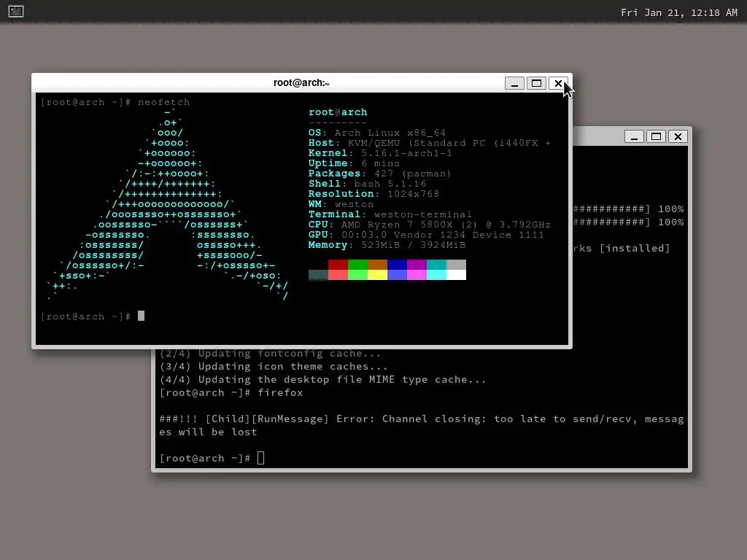This screenshot has height=560, width=747.
Task: Click the (3/4) Updating icon theme caches line
Action: 274,366
